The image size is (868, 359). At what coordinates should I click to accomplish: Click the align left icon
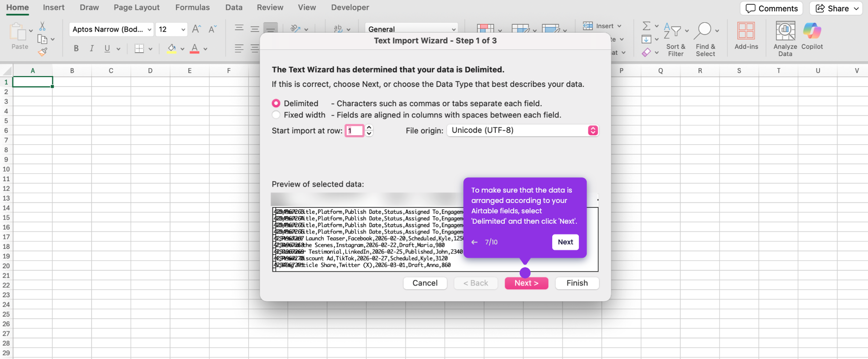click(x=239, y=48)
